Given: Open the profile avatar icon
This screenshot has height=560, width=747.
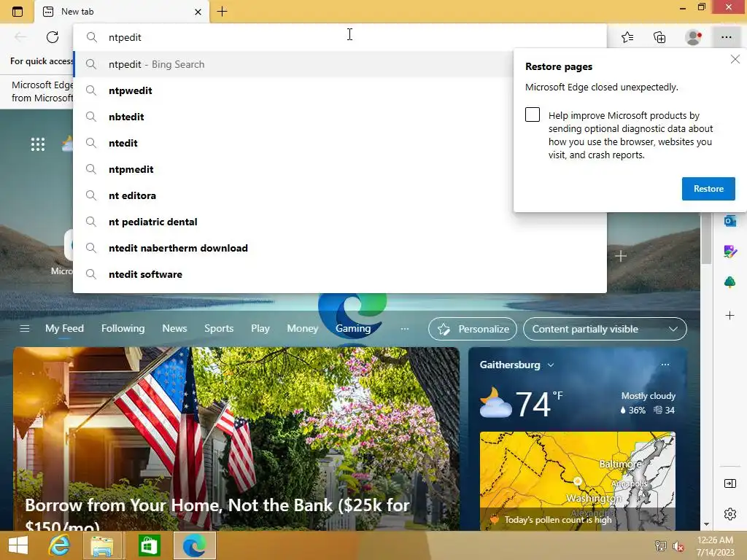Looking at the screenshot, I should tap(693, 37).
